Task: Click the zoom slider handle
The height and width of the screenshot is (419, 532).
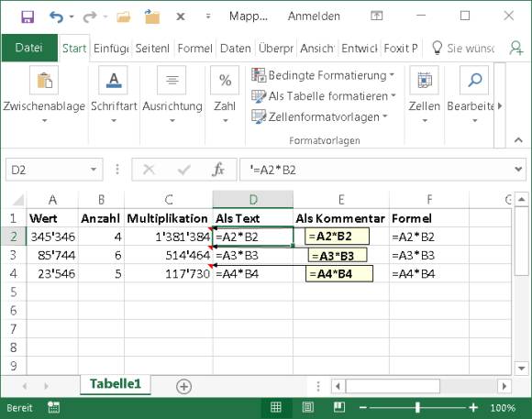Action: (x=417, y=407)
